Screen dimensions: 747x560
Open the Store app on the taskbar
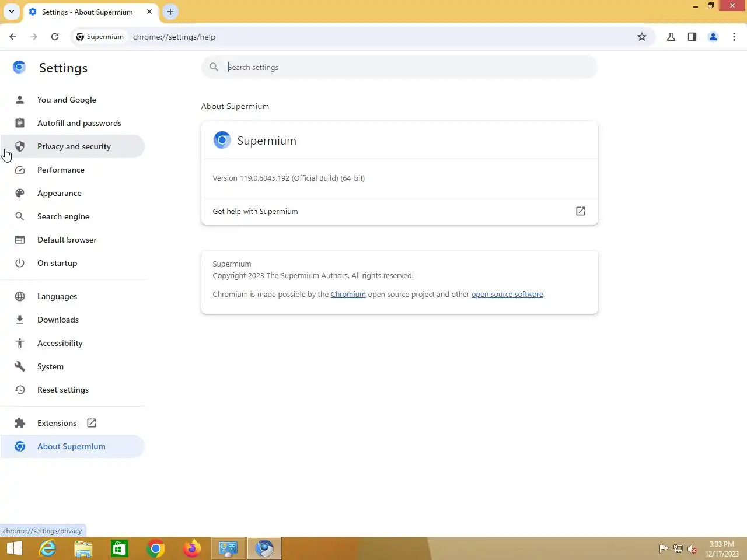pos(120,548)
